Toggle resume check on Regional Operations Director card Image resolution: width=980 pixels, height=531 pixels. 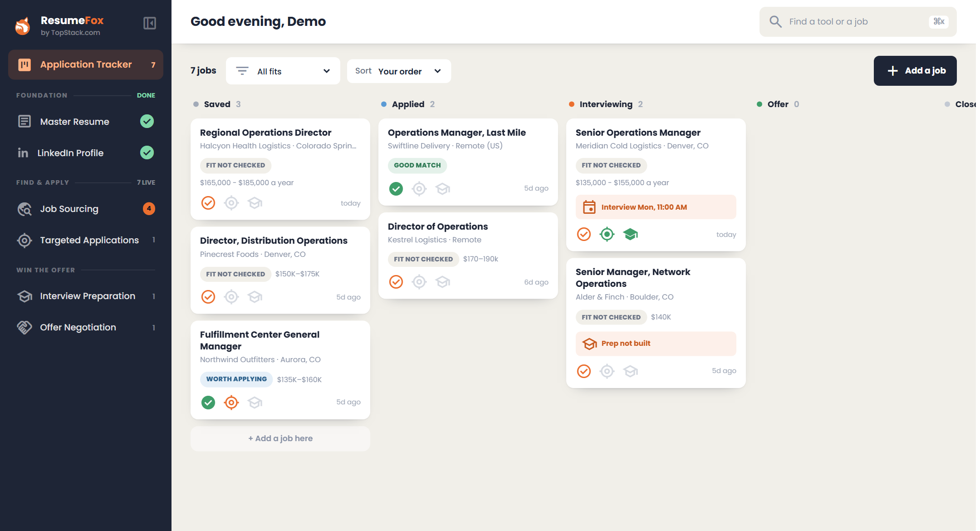(208, 202)
